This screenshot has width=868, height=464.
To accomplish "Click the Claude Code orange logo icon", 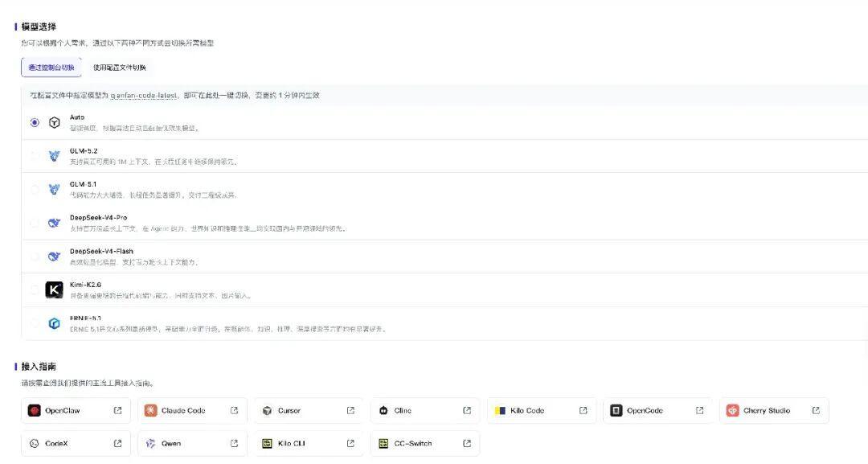I will tap(150, 410).
